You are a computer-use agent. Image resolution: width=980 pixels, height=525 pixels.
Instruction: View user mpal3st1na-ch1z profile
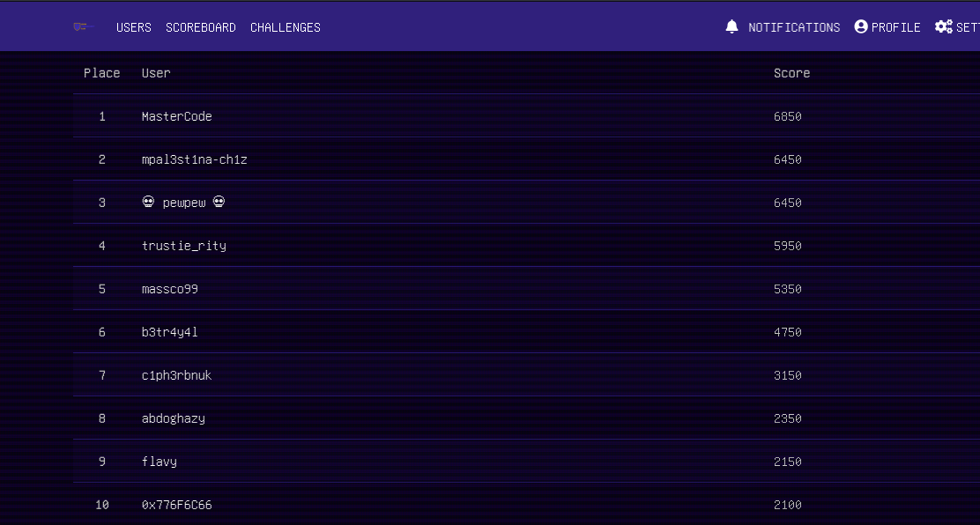(188, 159)
